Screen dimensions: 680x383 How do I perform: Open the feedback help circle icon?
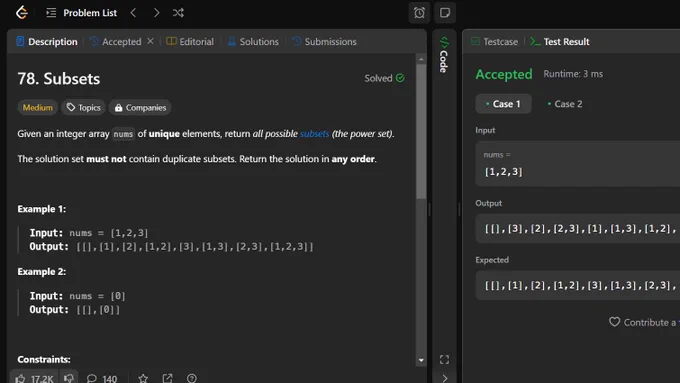pos(192,378)
